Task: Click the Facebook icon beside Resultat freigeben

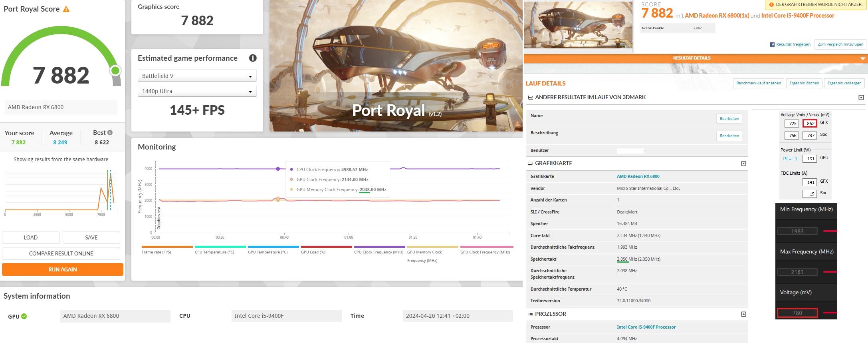Action: coord(772,44)
